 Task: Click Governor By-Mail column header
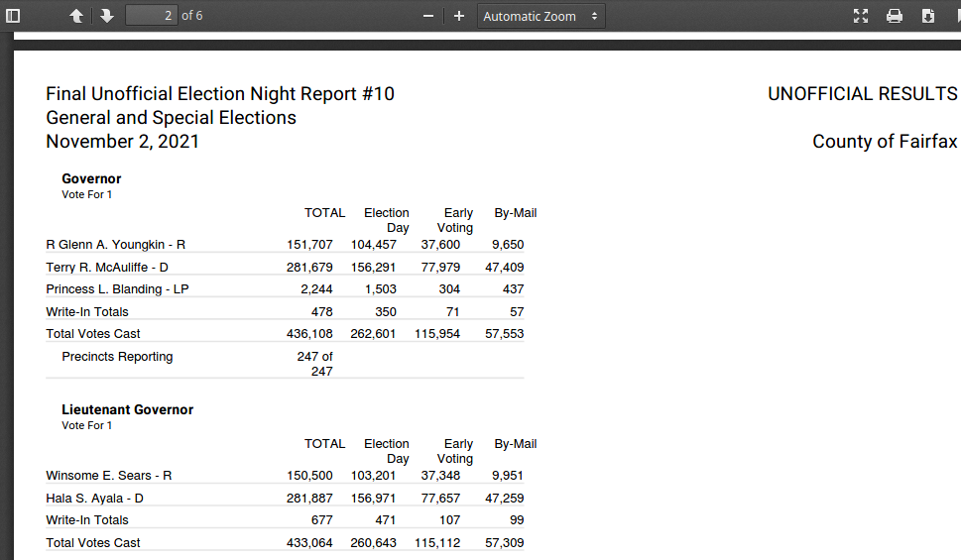click(516, 213)
